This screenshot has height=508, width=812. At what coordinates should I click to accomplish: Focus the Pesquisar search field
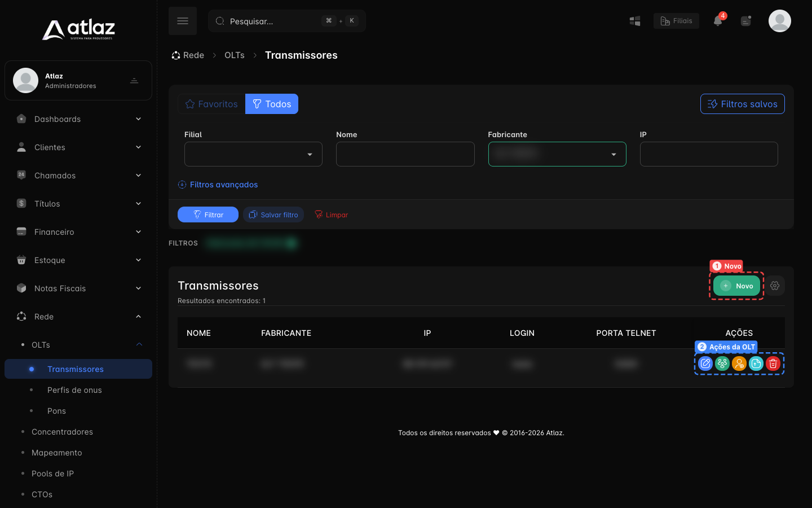[287, 21]
